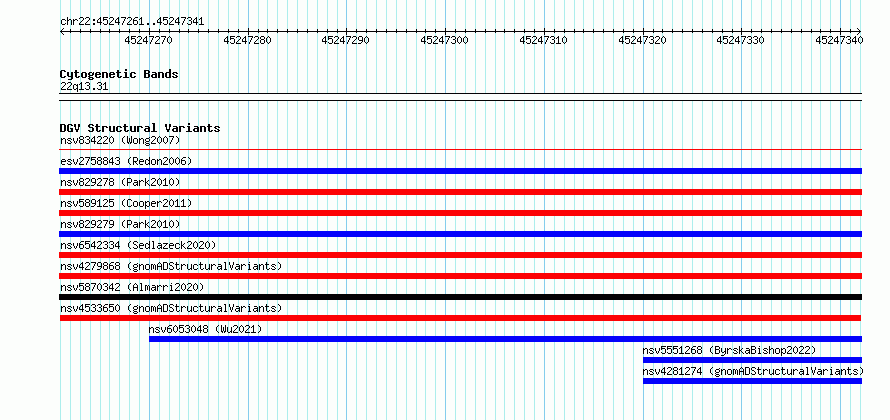Select nsv589125 (Cooper2011) label

[126, 203]
